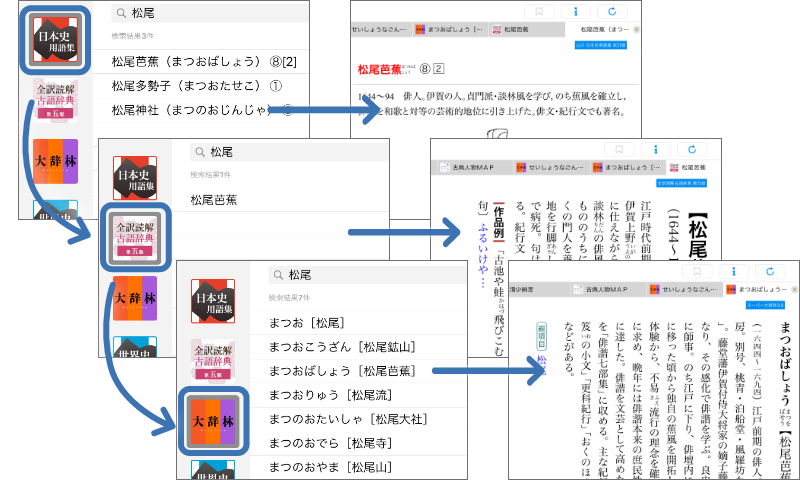The height and width of the screenshot is (480, 800).
Task: Open 全訳読解古語辞典 icon in the 1-result search panel
Action: (x=135, y=237)
